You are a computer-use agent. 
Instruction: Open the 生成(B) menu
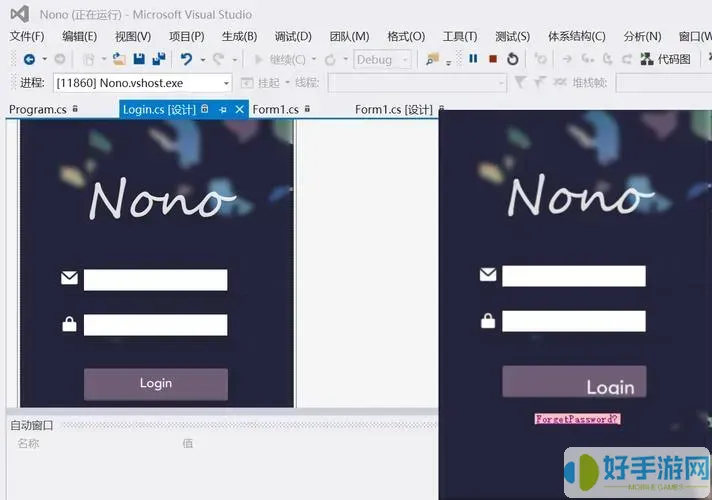239,36
